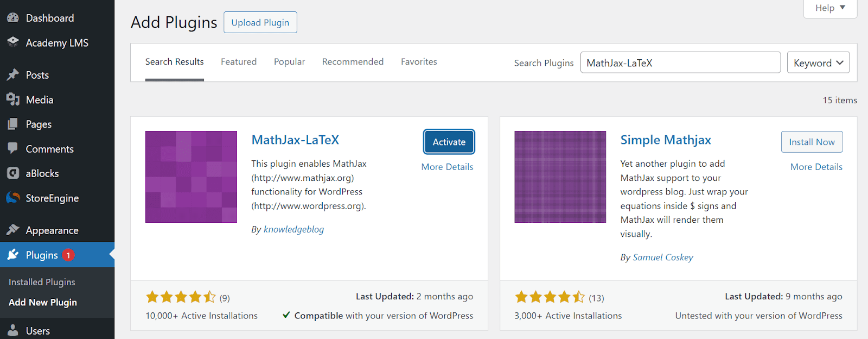The image size is (868, 339).
Task: Click the aBlocks sidebar icon
Action: tap(13, 173)
